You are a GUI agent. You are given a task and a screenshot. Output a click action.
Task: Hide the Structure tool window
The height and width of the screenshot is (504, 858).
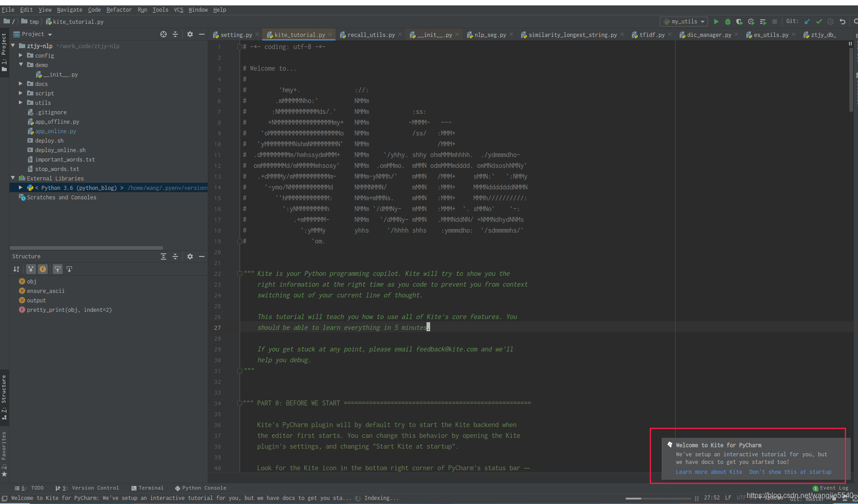point(202,256)
